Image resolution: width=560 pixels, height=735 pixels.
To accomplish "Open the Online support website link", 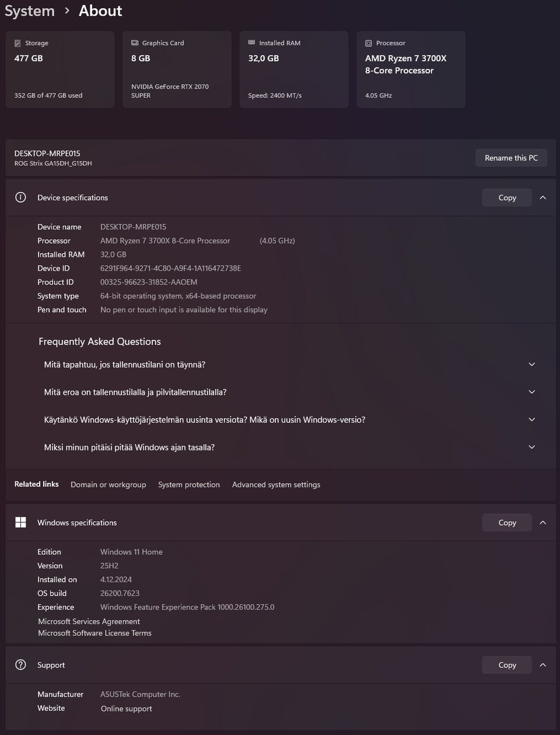I will click(126, 709).
